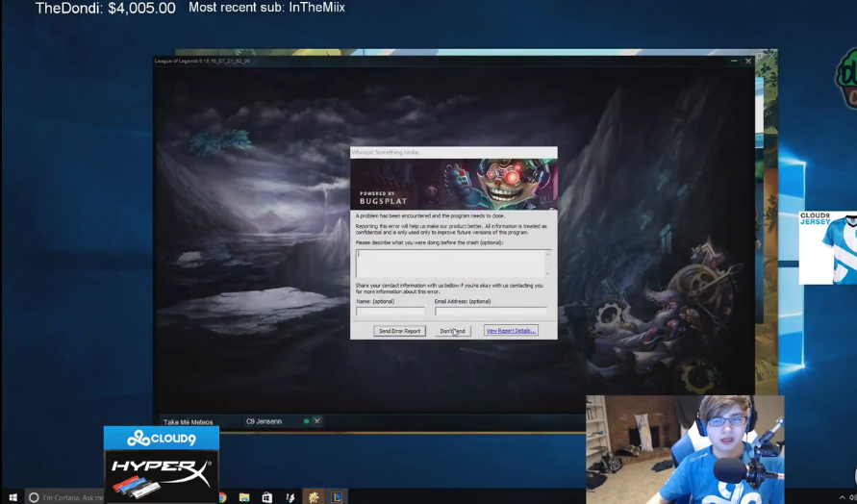Image resolution: width=857 pixels, height=504 pixels.
Task: Click the Name (optional) input field
Action: click(391, 311)
